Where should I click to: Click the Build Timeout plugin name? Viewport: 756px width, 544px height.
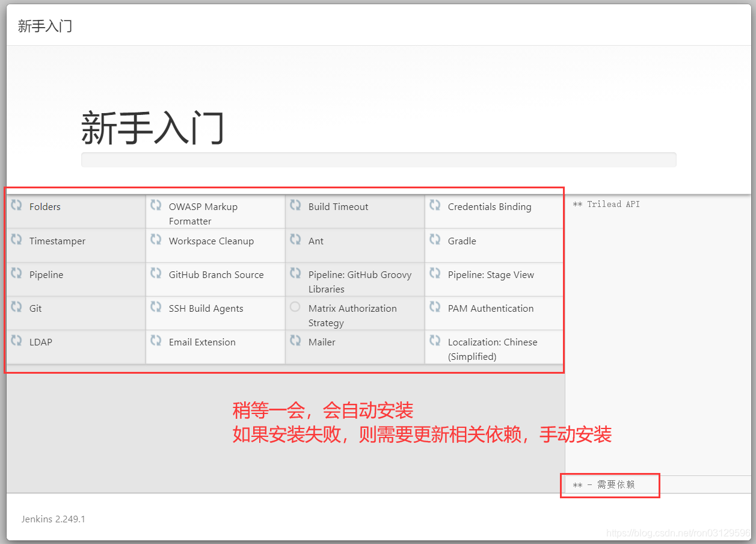pyautogui.click(x=339, y=206)
